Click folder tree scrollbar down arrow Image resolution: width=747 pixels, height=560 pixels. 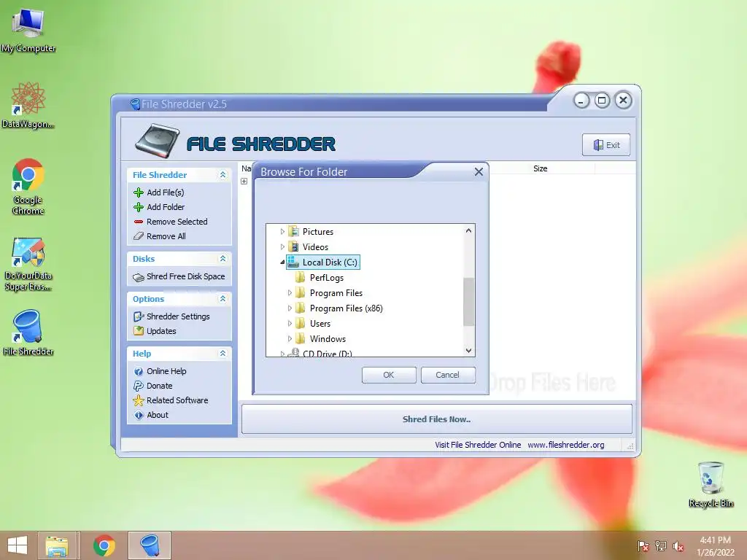pyautogui.click(x=469, y=351)
